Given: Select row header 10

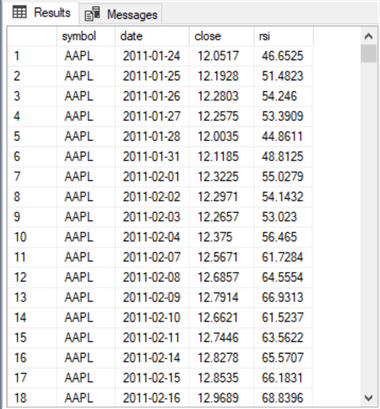Looking at the screenshot, I should pyautogui.click(x=32, y=237).
